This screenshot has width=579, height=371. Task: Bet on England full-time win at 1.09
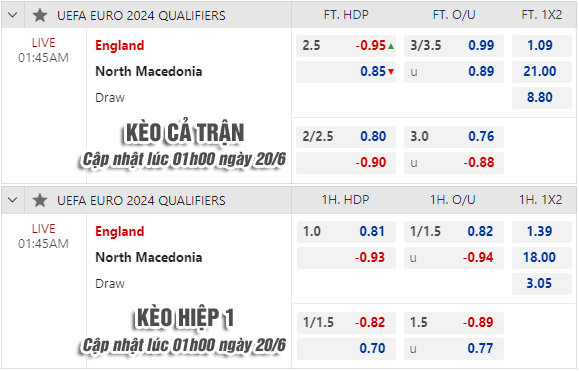pyautogui.click(x=541, y=45)
